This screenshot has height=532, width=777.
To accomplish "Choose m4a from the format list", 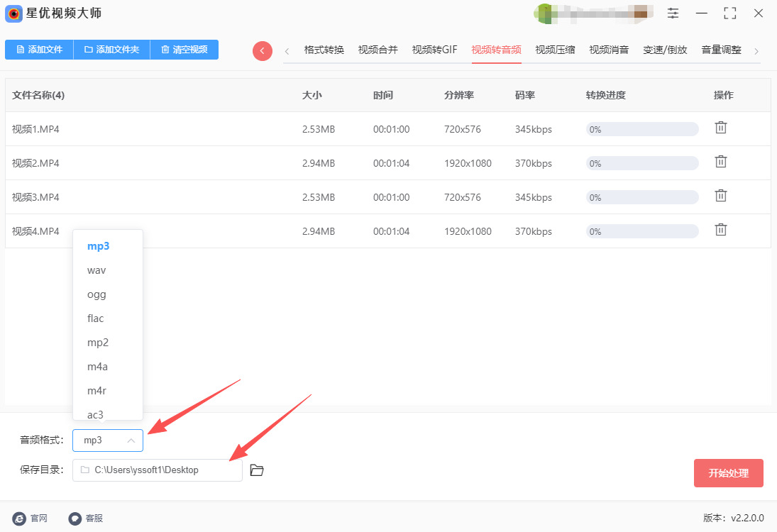I will click(x=108, y=367).
